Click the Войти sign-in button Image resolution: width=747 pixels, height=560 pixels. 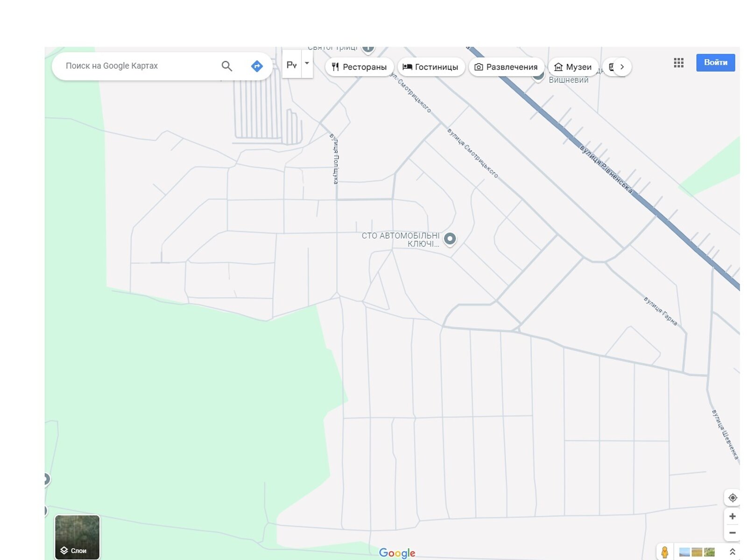716,63
